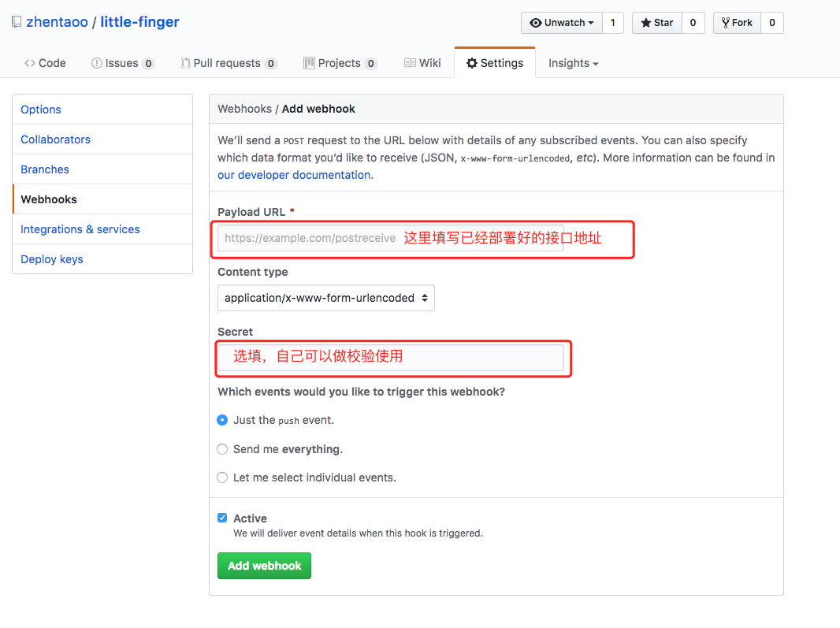The height and width of the screenshot is (628, 840).
Task: Select 'Send me everything' radio
Action: 222,449
